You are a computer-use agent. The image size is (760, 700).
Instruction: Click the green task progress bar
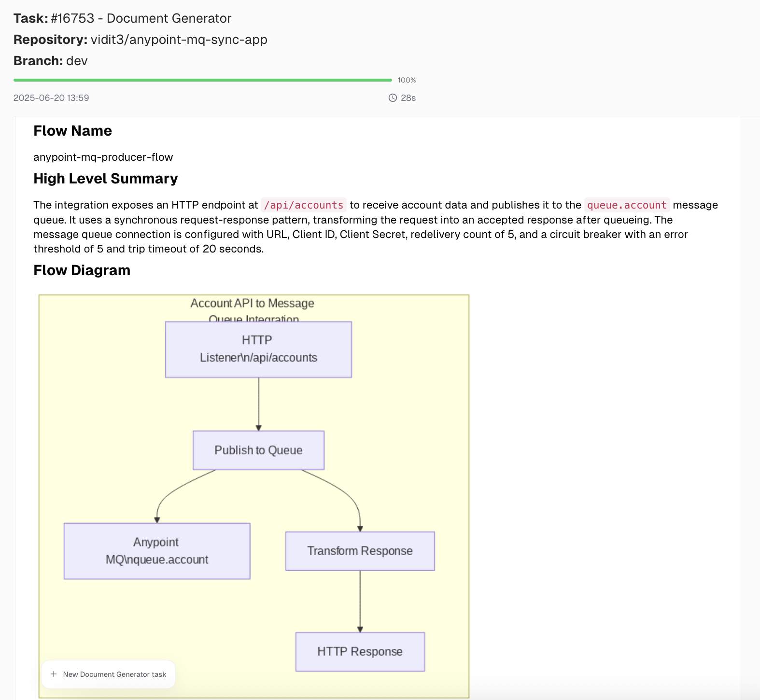pyautogui.click(x=203, y=80)
